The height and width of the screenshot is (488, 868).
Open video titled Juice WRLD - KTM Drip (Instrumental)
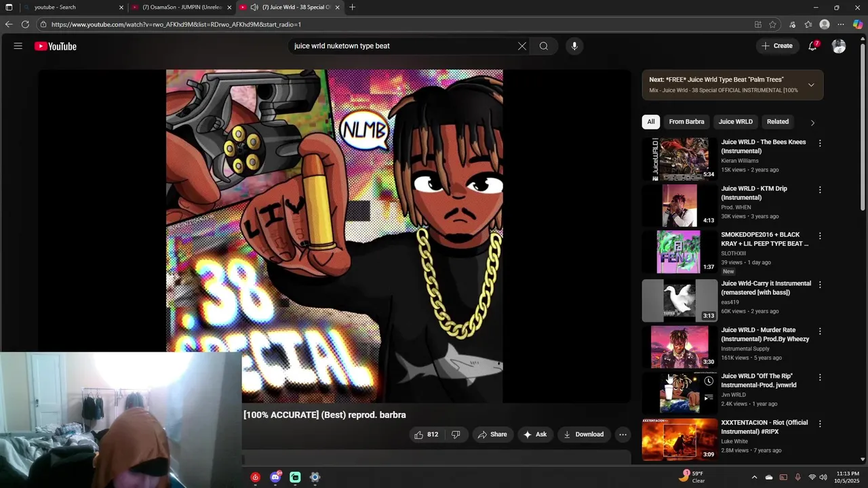754,193
